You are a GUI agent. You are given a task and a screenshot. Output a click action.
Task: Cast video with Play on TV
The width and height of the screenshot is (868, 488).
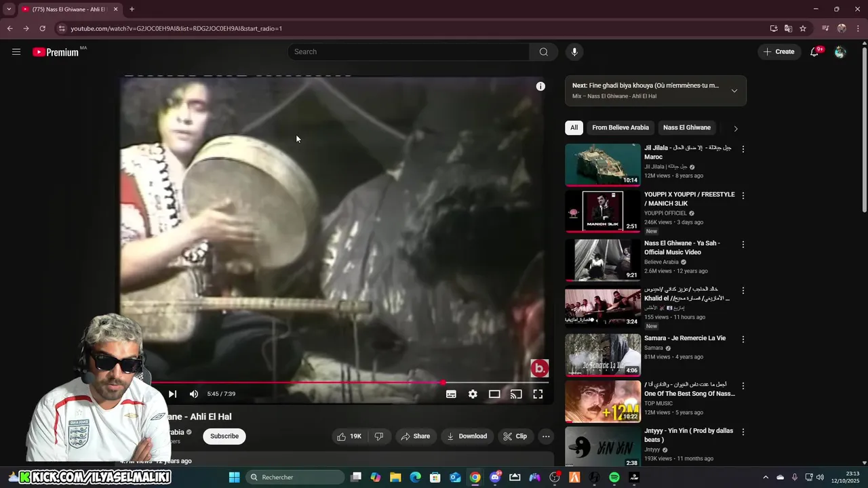pos(516,394)
